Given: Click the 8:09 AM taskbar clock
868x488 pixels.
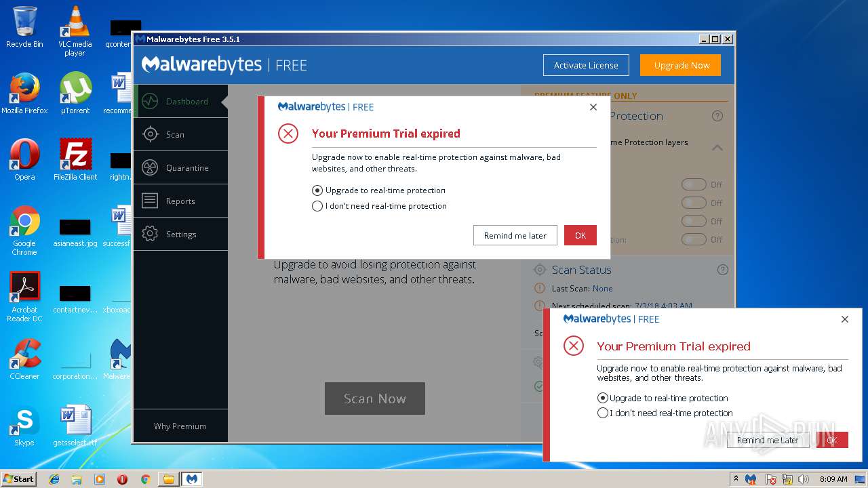Looking at the screenshot, I should click(833, 479).
